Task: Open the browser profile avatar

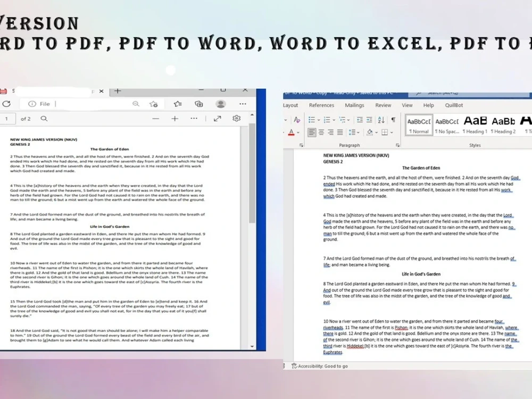Action: 221,104
